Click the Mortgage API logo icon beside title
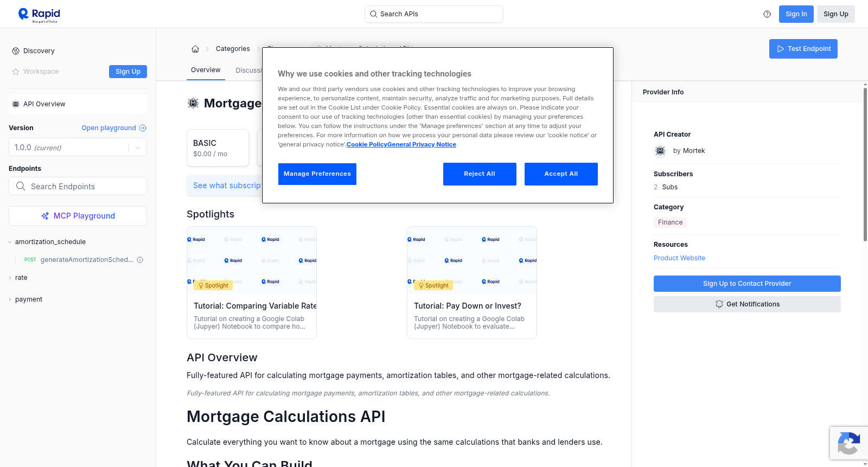This screenshot has height=467, width=868. click(x=193, y=103)
